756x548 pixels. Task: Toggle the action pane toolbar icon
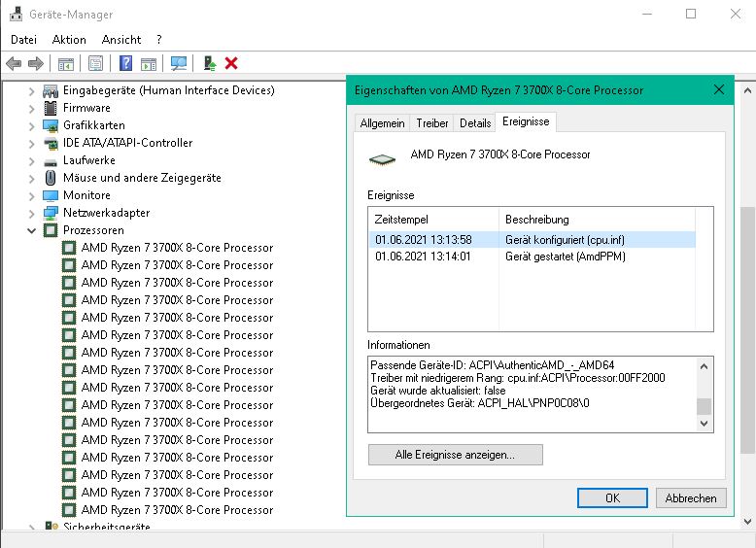(149, 63)
